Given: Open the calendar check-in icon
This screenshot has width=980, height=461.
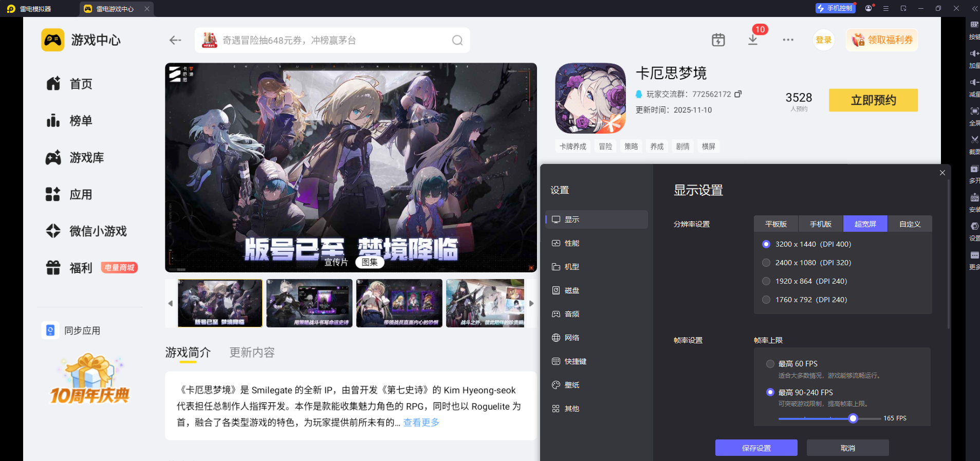Looking at the screenshot, I should [718, 40].
